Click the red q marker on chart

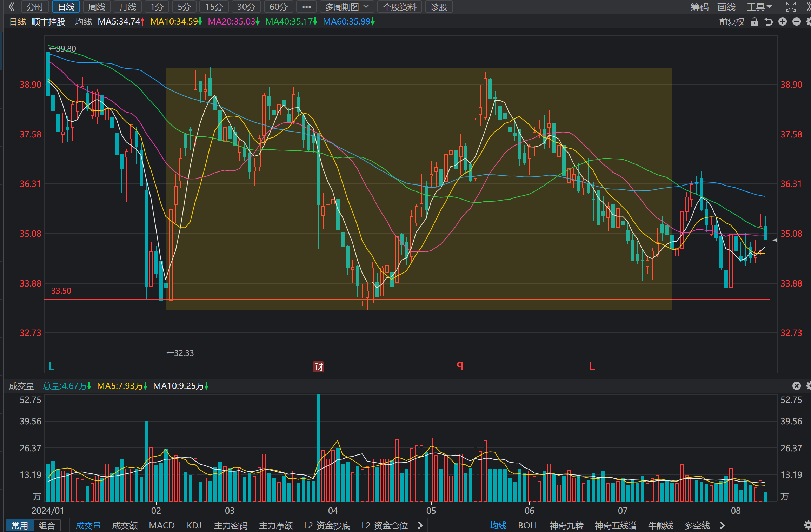460,365
